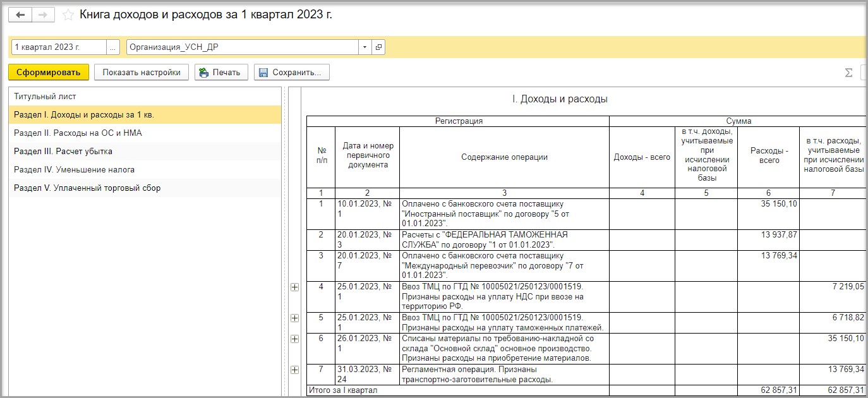
Task: Click Показать настройки button
Action: tap(142, 73)
